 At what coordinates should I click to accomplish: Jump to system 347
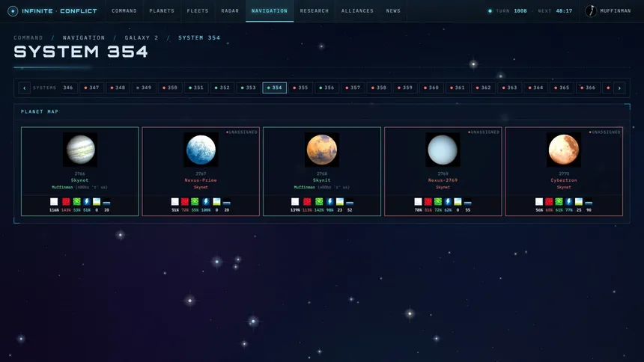(91, 88)
